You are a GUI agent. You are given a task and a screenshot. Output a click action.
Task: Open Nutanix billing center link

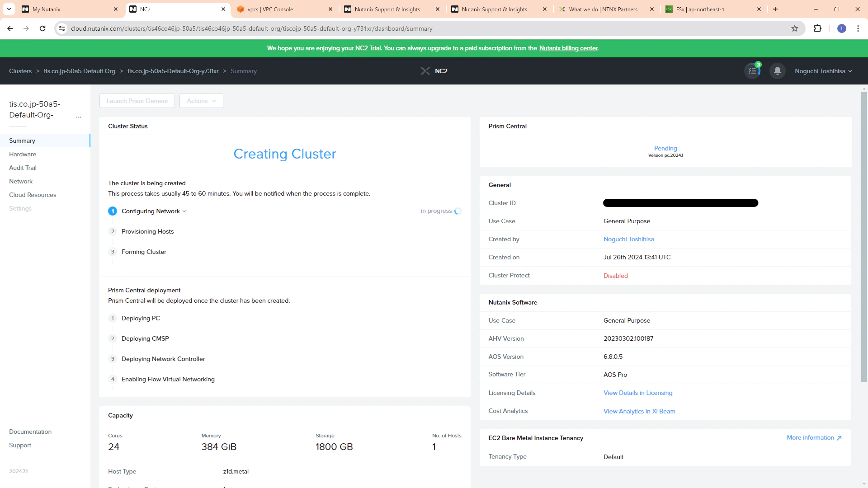[x=568, y=48]
